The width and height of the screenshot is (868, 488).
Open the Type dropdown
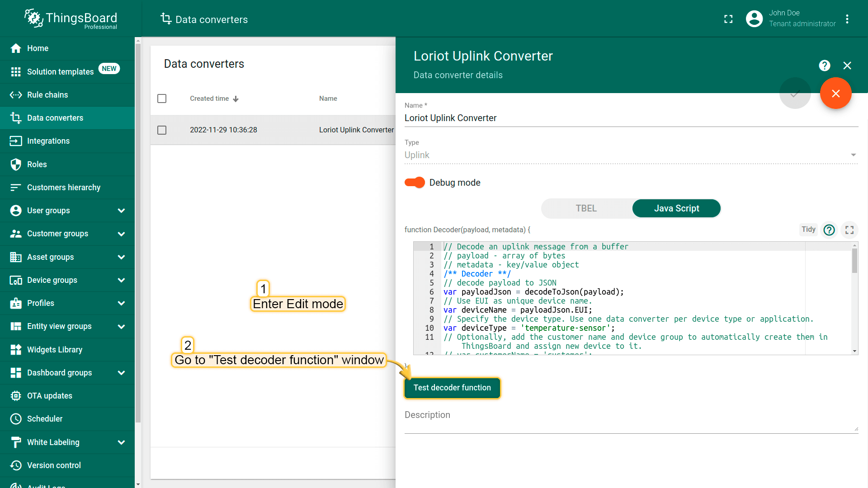631,155
